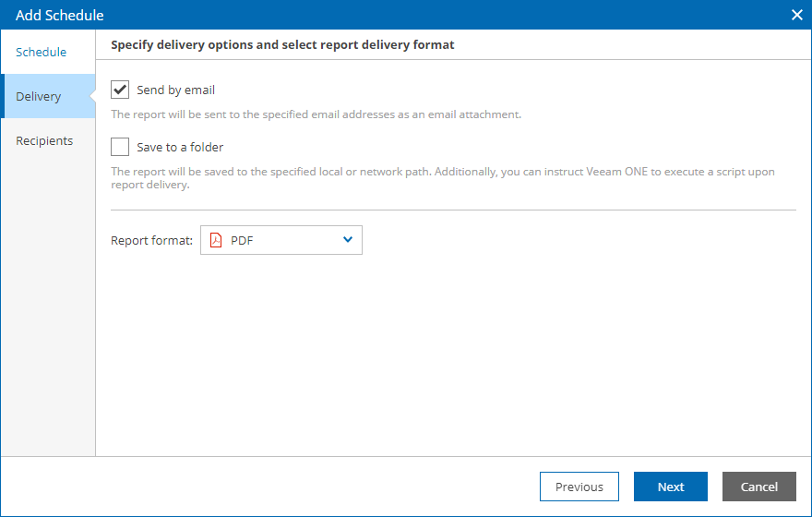Select the Delivery step in sidebar

click(39, 96)
